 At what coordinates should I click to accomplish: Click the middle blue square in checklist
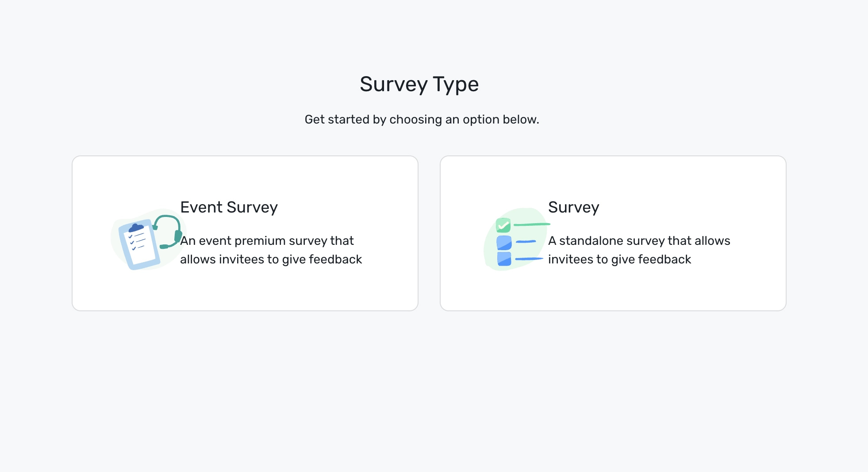coord(504,243)
